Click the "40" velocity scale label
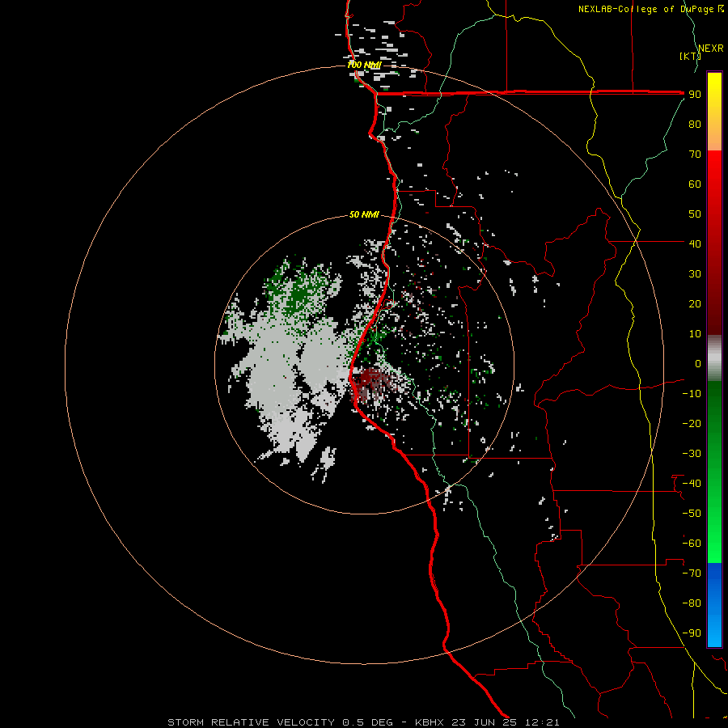The height and width of the screenshot is (728, 728). pos(695,243)
